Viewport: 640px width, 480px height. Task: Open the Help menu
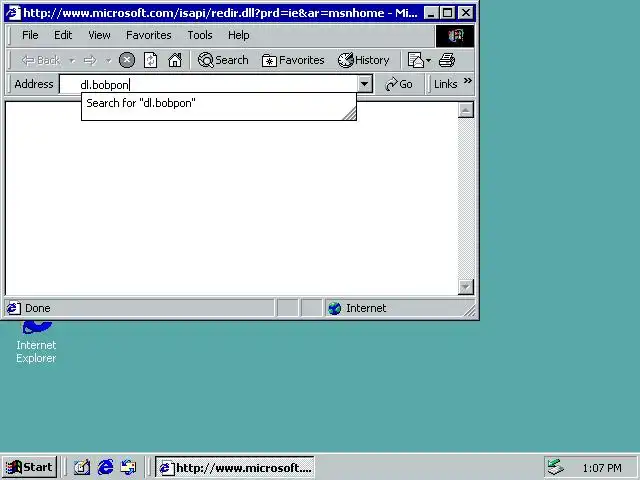(238, 35)
